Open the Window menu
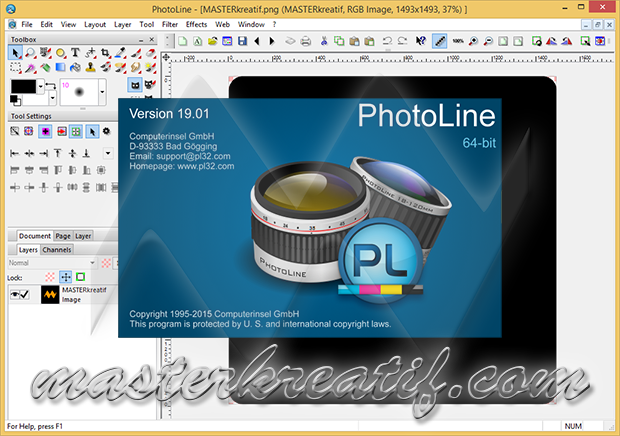This screenshot has width=620, height=436. coord(251,25)
